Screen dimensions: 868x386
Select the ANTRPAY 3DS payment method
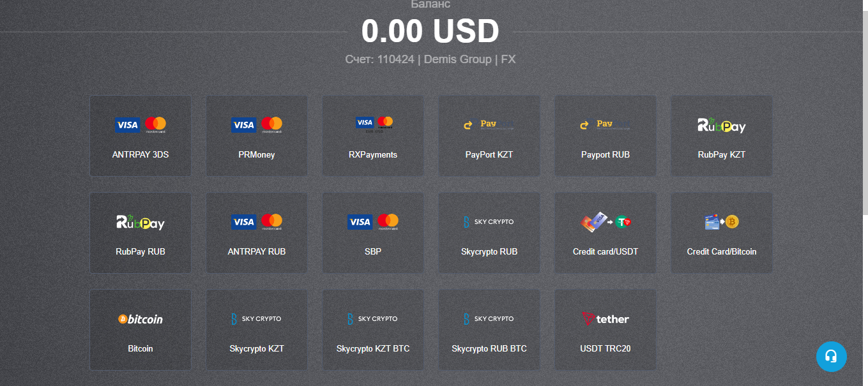tap(141, 136)
